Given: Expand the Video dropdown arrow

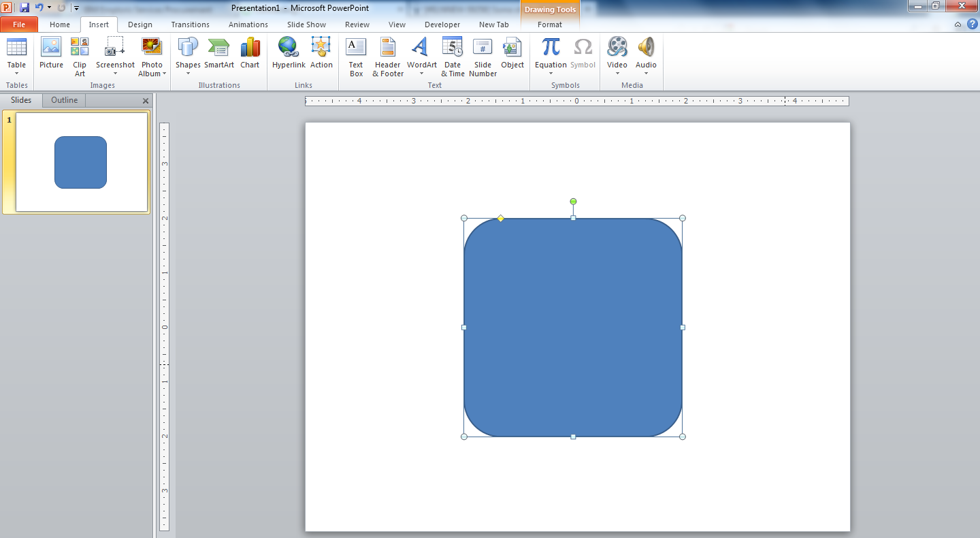Looking at the screenshot, I should coord(617,74).
